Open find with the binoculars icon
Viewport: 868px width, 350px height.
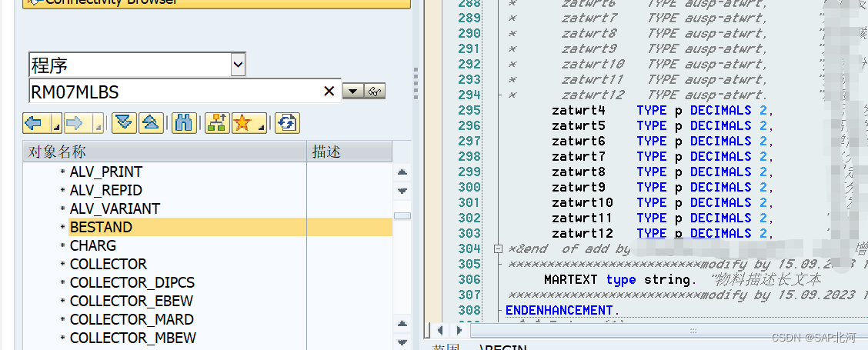184,123
